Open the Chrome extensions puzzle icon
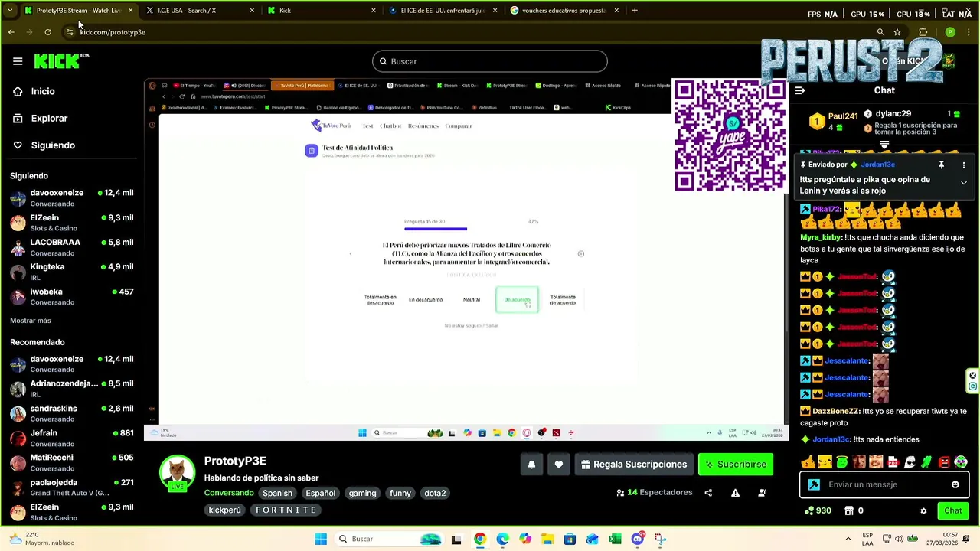 click(x=923, y=32)
